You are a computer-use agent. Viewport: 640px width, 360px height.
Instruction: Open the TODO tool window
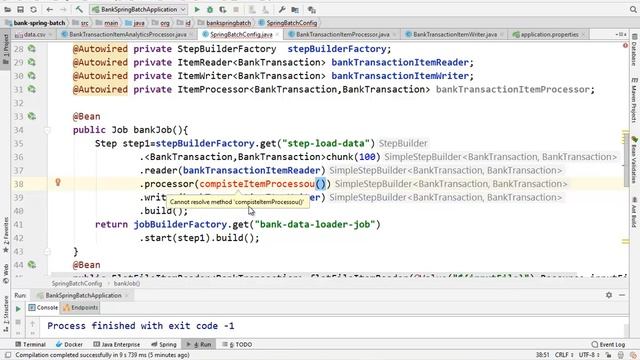[x=237, y=344]
